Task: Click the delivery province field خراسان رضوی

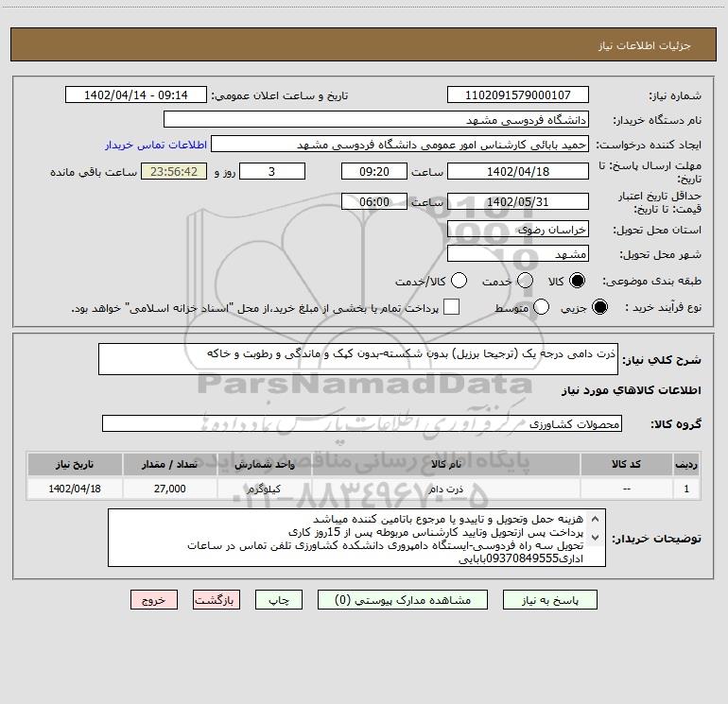Action: (518, 230)
